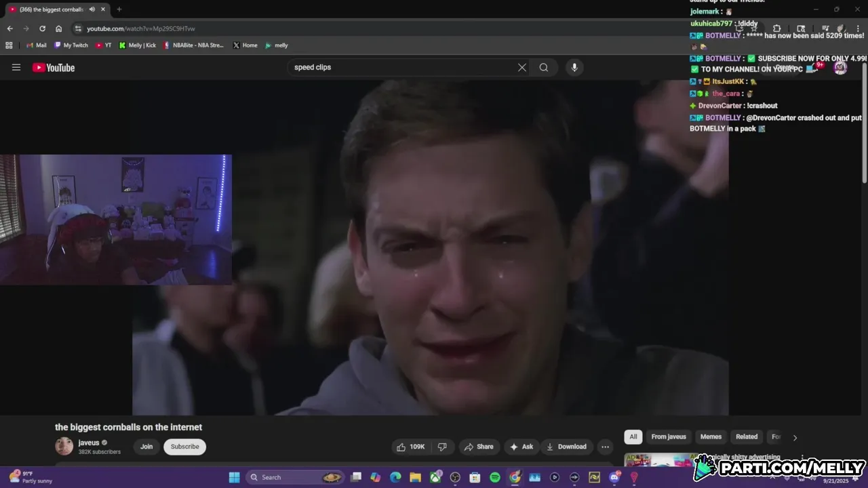Show more filter chips with right arrow
Screen dimensions: 868x488
[x=795, y=437]
